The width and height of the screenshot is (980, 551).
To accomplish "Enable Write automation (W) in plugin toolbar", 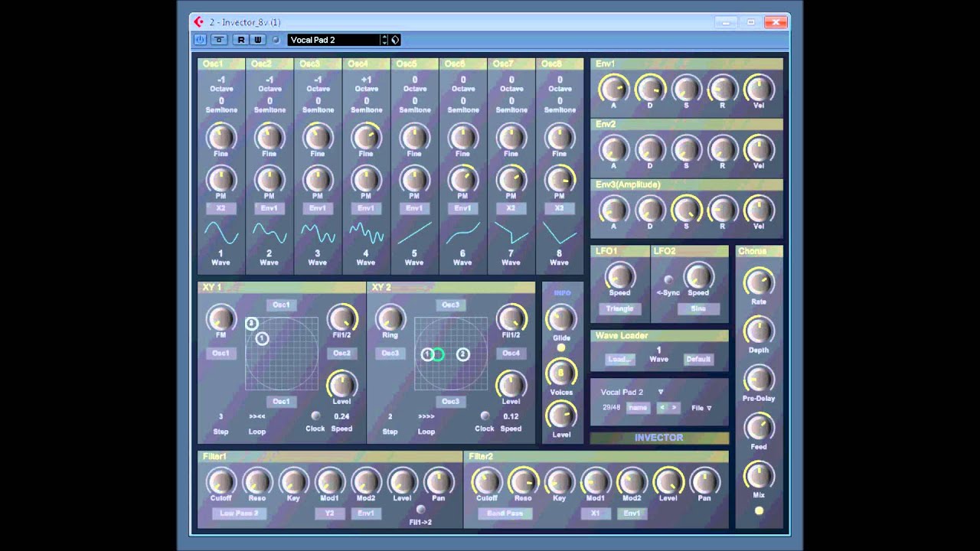I will point(257,40).
